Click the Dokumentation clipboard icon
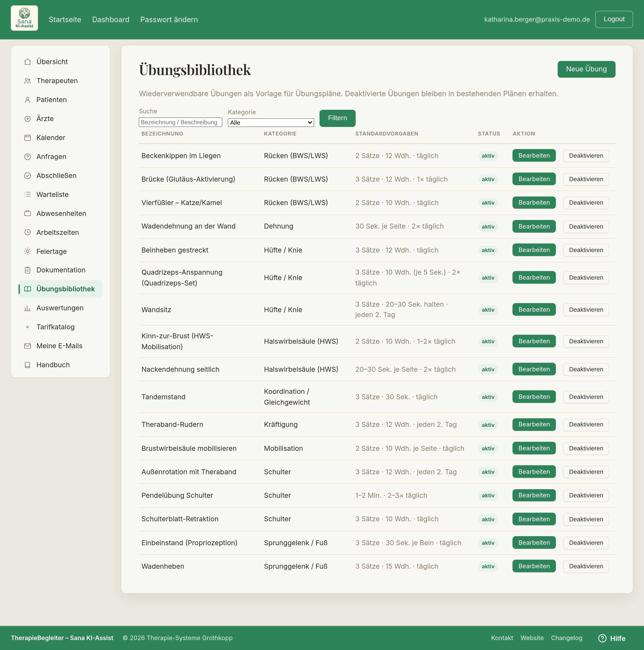This screenshot has width=644, height=650. (x=28, y=270)
